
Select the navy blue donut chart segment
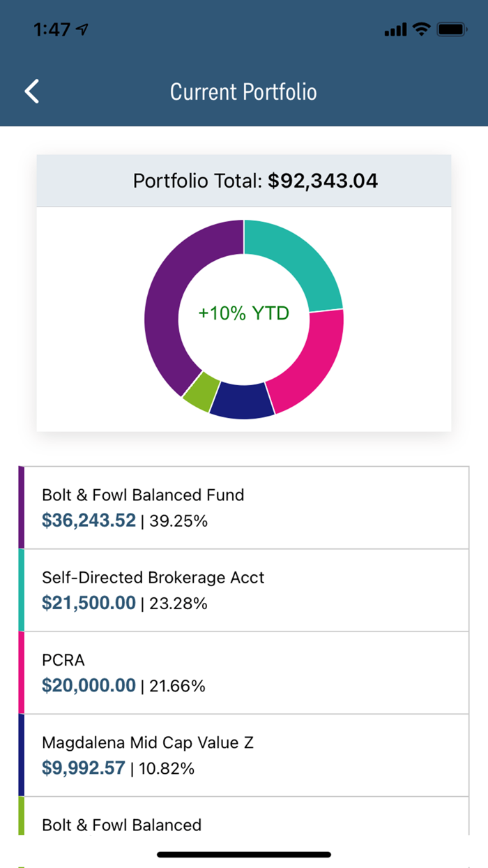point(241,403)
